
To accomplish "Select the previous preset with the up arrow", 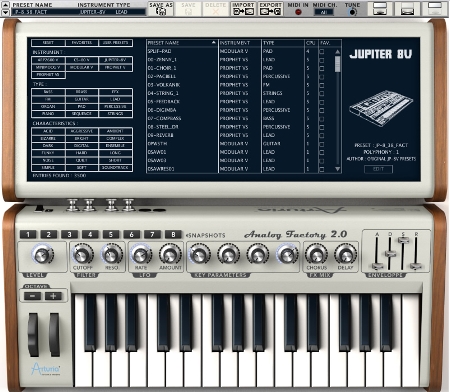I will (x=5, y=5).
